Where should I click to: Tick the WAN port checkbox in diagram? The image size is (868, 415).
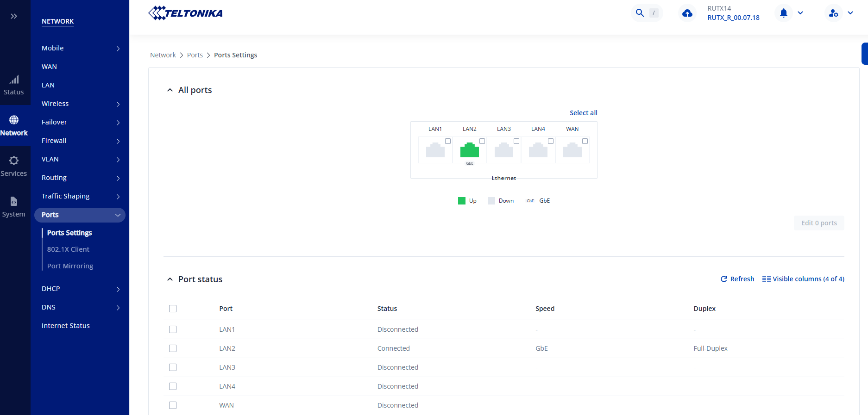pos(585,141)
